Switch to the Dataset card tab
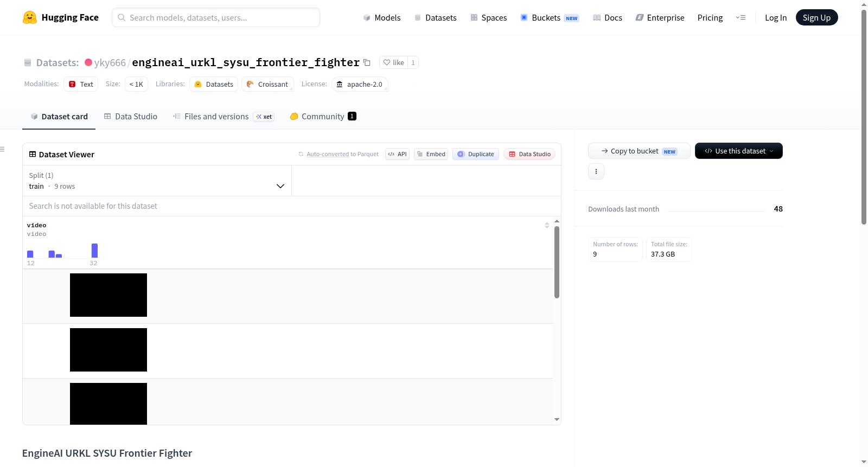Viewport: 868px width, 467px height. [x=59, y=117]
